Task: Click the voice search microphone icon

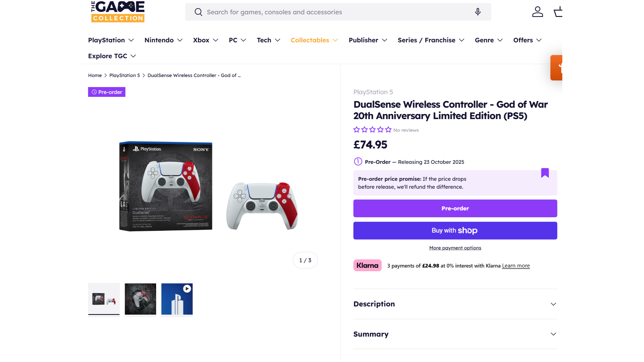Action: (477, 12)
